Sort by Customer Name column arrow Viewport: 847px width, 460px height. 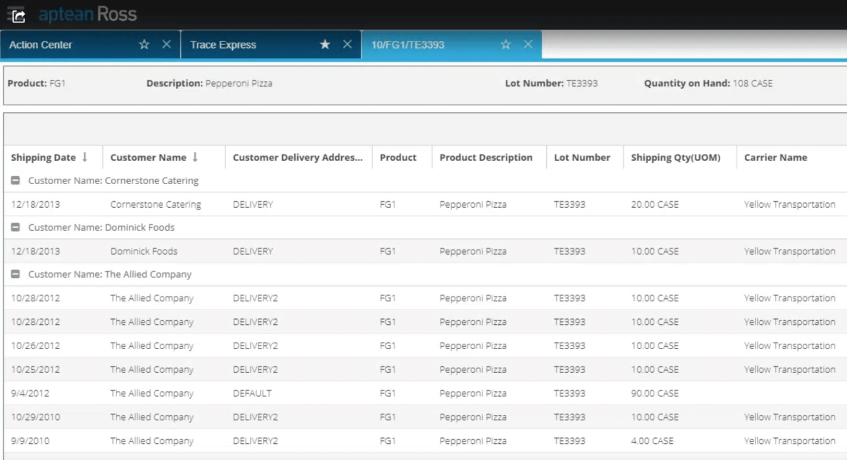click(195, 157)
